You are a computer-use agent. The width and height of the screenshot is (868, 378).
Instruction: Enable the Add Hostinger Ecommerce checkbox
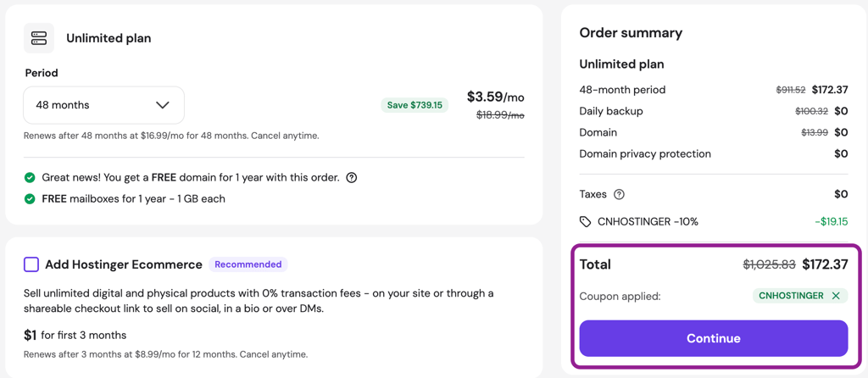(x=31, y=264)
